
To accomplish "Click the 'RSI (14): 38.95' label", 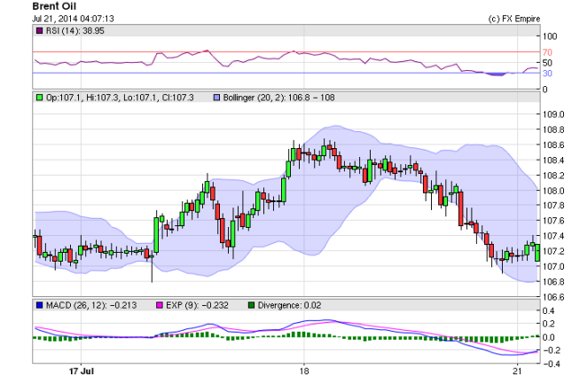I will pyautogui.click(x=75, y=31).
